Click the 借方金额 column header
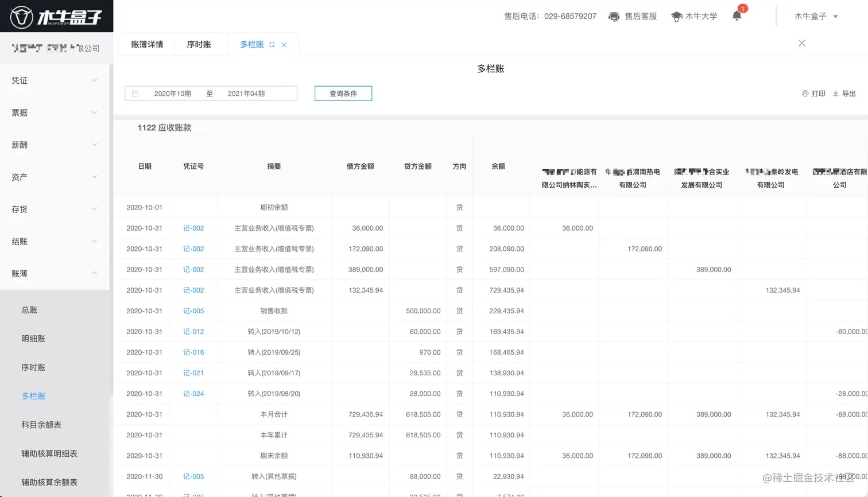 [360, 166]
